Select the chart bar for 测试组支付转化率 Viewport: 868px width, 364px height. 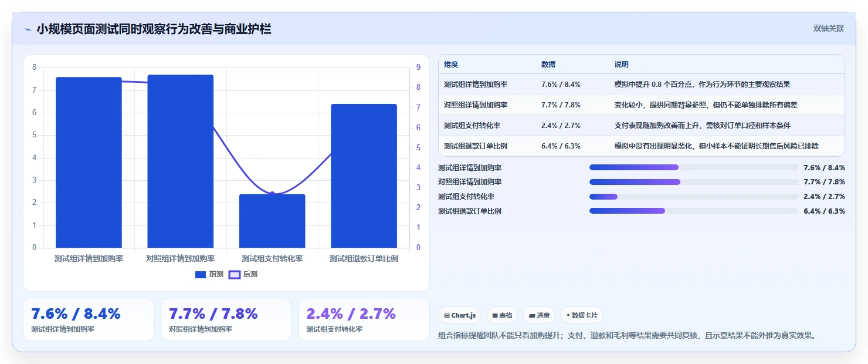(x=272, y=221)
